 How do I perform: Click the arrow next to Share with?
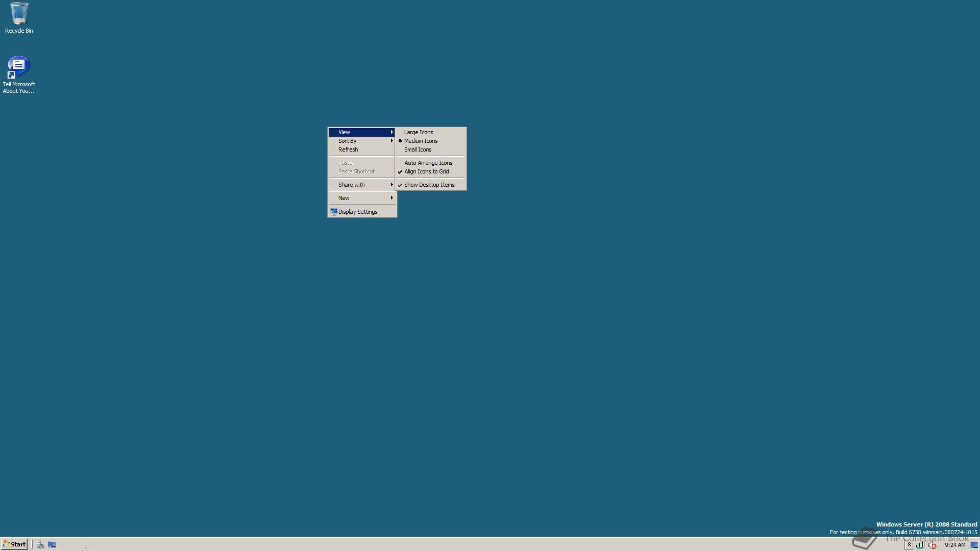tap(392, 185)
